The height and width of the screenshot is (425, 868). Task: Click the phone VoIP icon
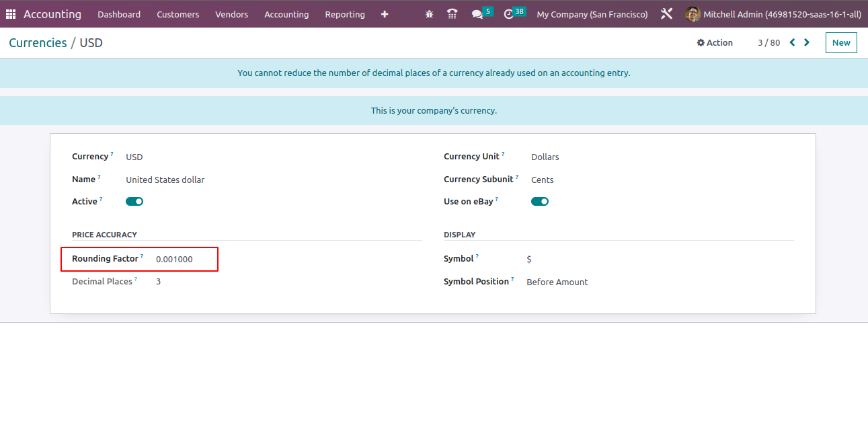(452, 14)
